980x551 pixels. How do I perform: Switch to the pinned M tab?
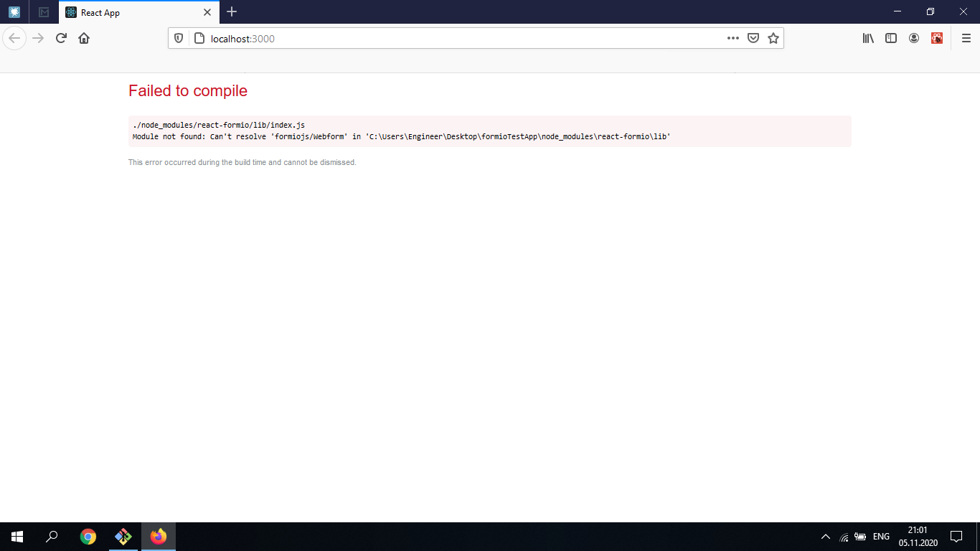(44, 12)
